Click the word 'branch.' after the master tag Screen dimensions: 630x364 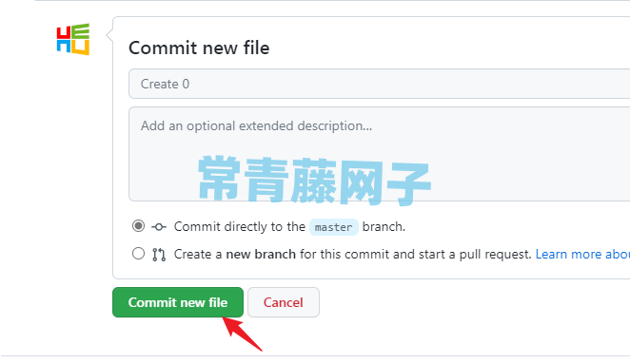click(x=384, y=227)
